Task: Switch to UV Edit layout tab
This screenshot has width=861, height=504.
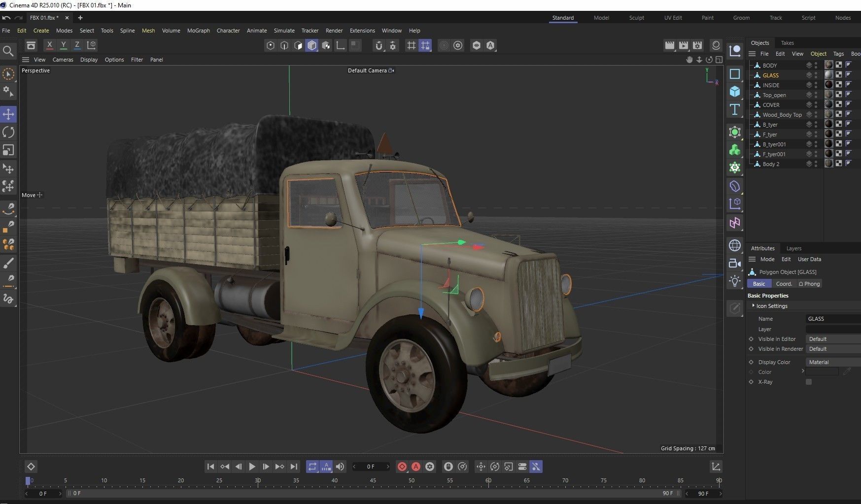Action: tap(673, 18)
